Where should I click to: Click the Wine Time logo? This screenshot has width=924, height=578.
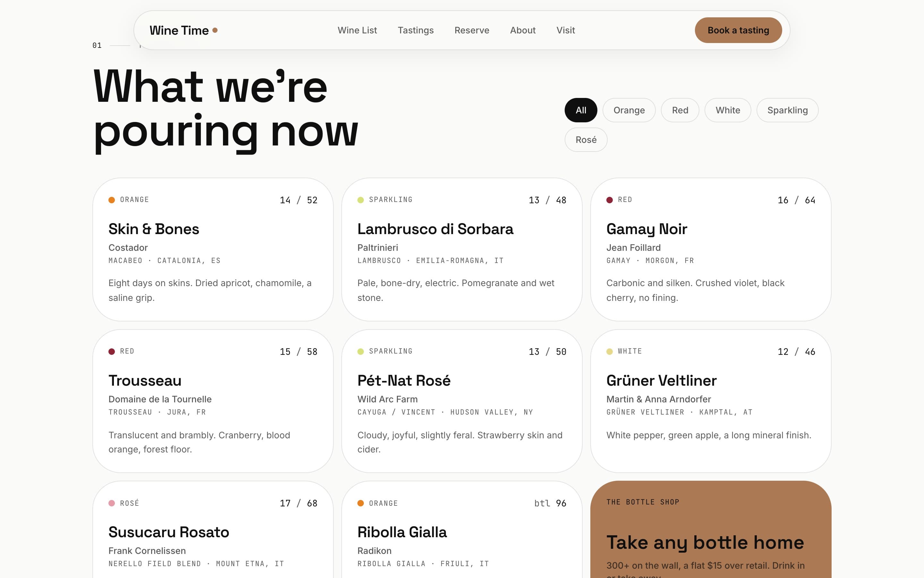click(x=183, y=30)
